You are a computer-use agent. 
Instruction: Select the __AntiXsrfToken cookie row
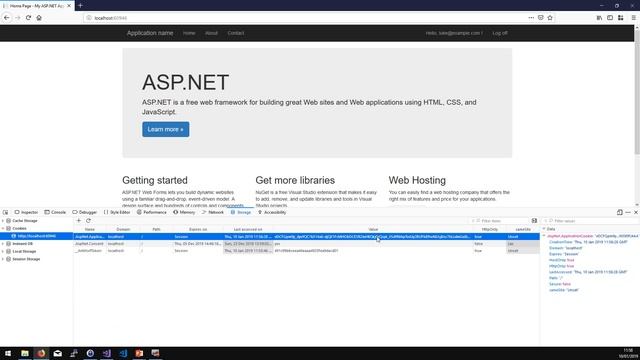[x=307, y=251]
